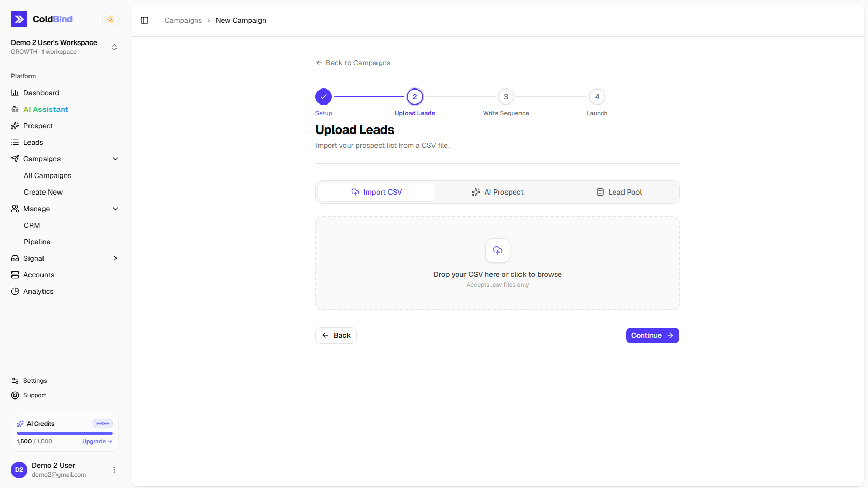Click the Dashboard bar chart icon
Image resolution: width=868 pixels, height=488 pixels.
click(15, 93)
